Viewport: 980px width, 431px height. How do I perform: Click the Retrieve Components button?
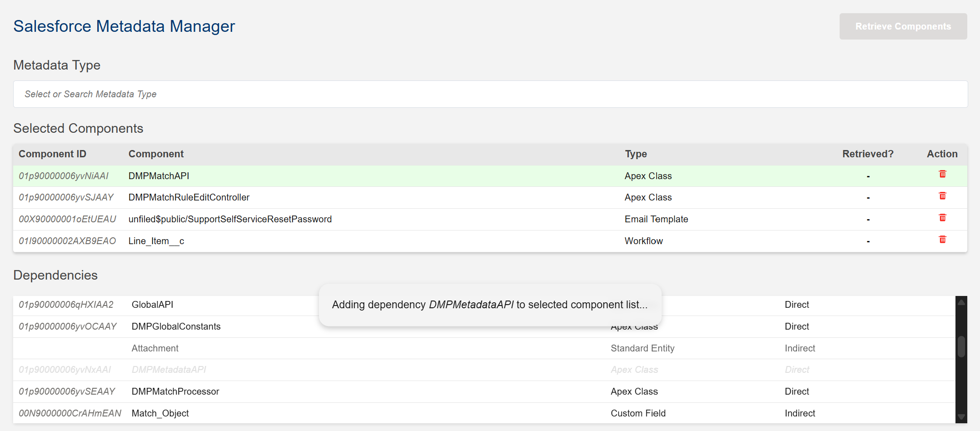(903, 26)
